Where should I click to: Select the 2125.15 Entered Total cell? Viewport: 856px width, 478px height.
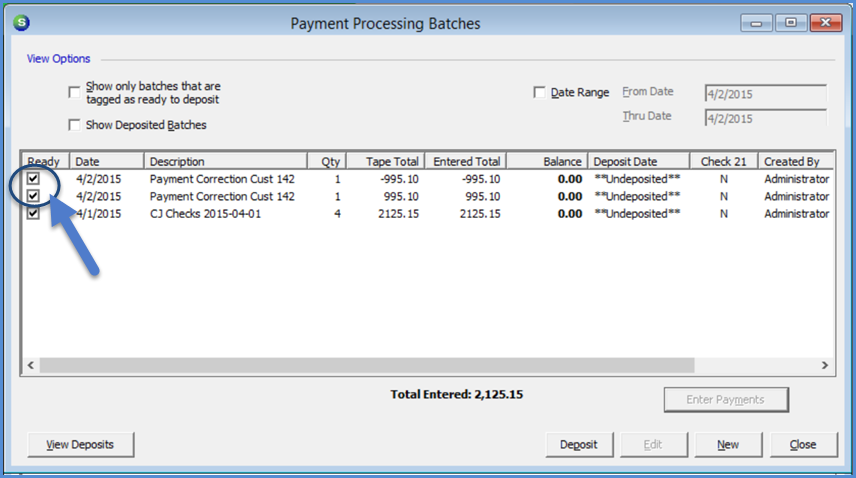tap(480, 214)
